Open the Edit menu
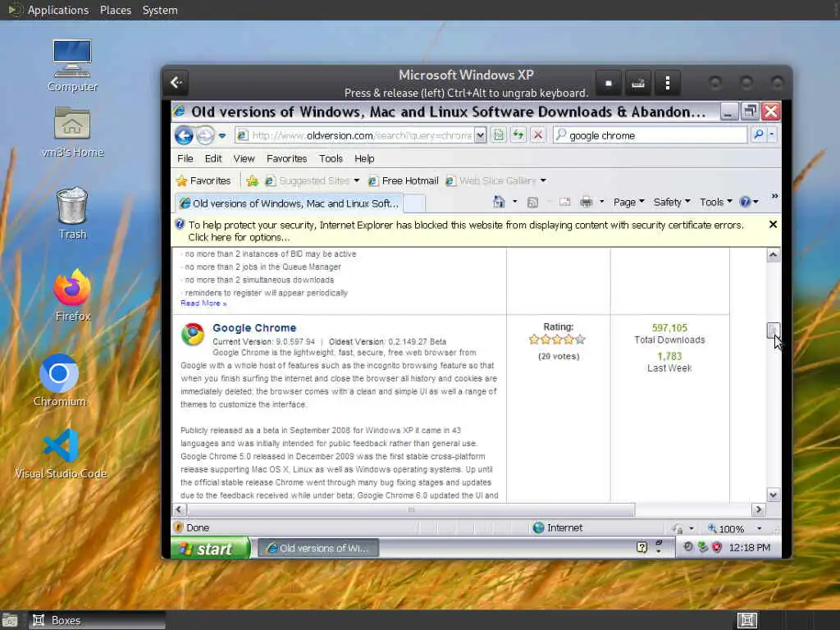The width and height of the screenshot is (840, 630). (x=212, y=158)
